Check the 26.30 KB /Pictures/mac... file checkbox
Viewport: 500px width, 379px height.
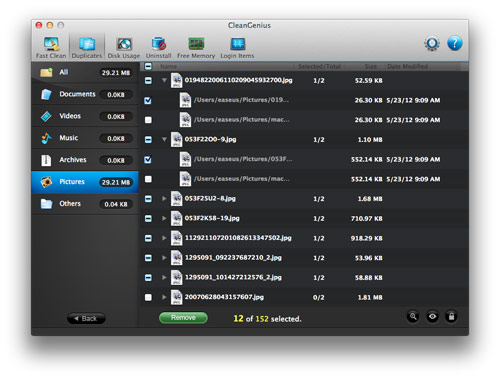pyautogui.click(x=148, y=120)
